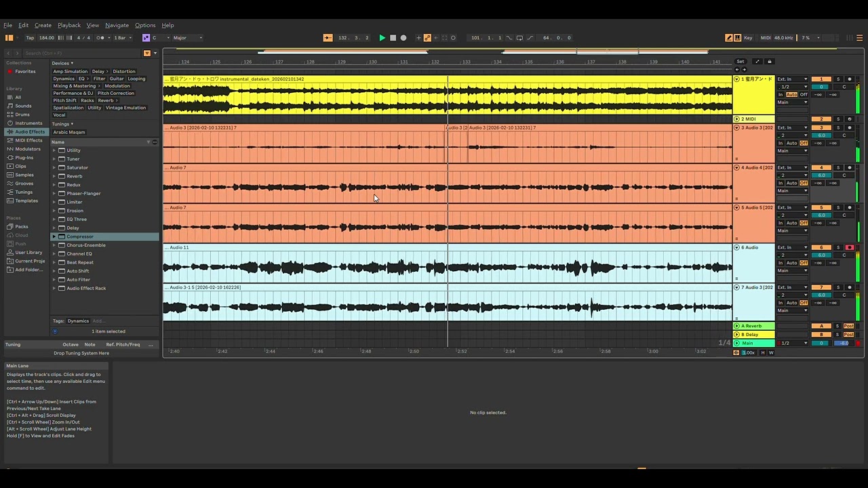Deactivate track 3 using its number button
Screen dimensions: 868x488
tap(821, 127)
